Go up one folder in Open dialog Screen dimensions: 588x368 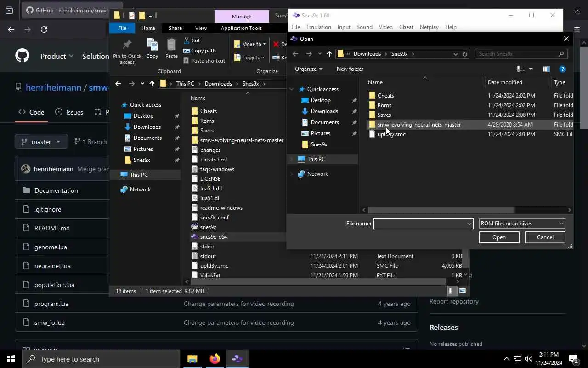click(329, 54)
